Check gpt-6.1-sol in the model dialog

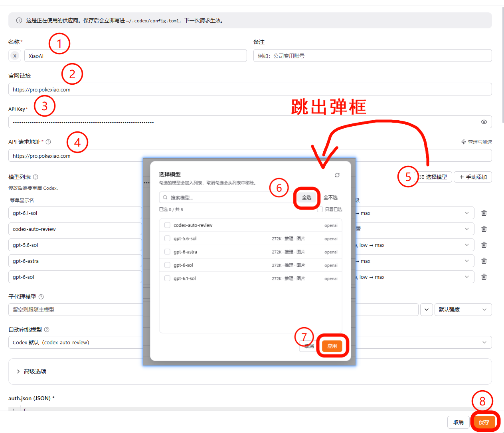[x=167, y=278]
